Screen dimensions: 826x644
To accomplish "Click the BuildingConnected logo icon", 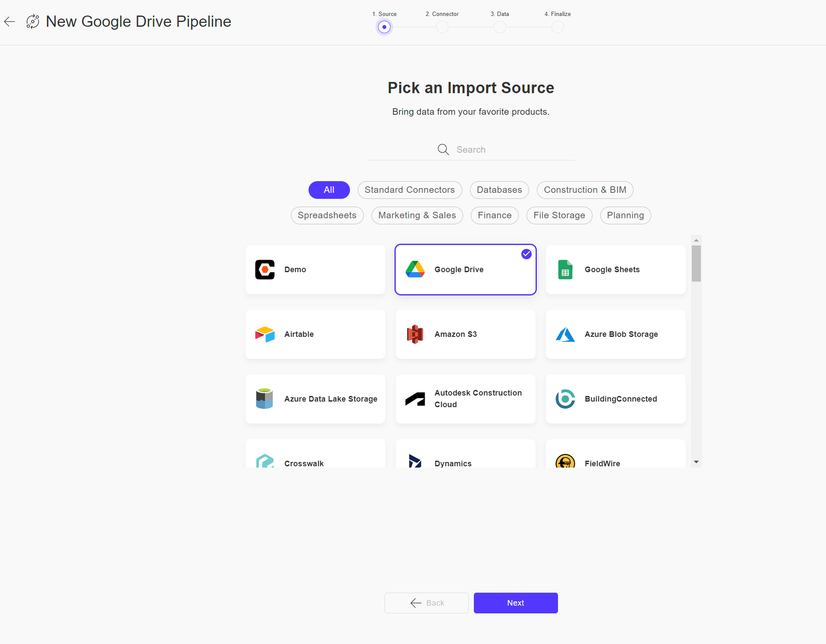I will click(565, 399).
